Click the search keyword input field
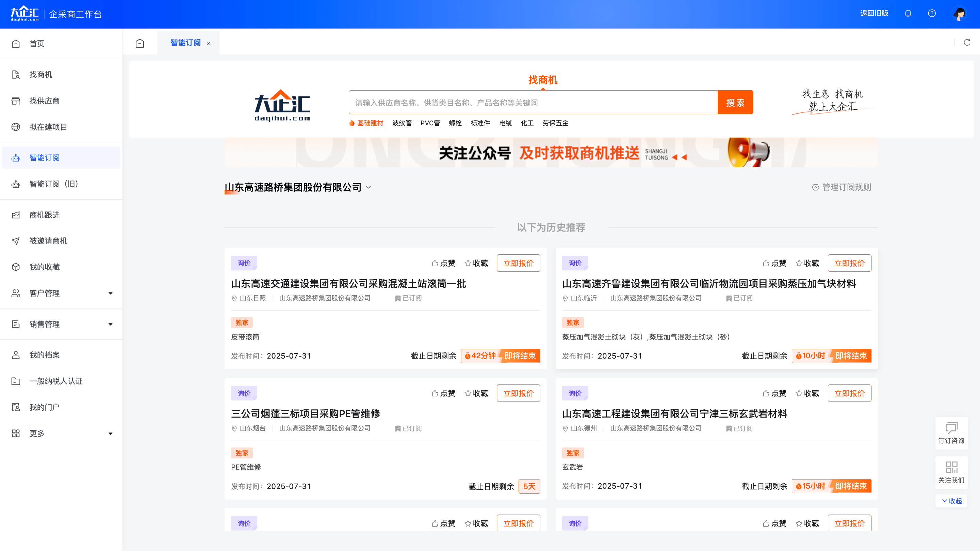This screenshot has width=980, height=551. point(533,103)
